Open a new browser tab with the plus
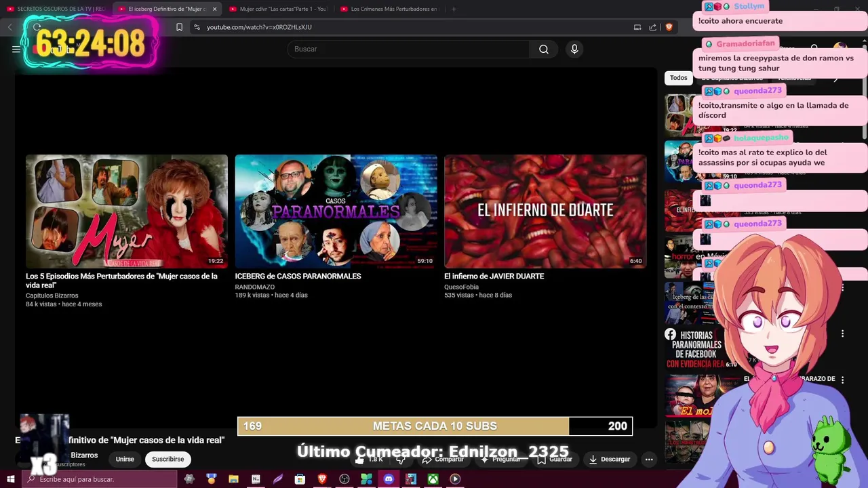Viewport: 868px width, 488px height. pos(454,9)
